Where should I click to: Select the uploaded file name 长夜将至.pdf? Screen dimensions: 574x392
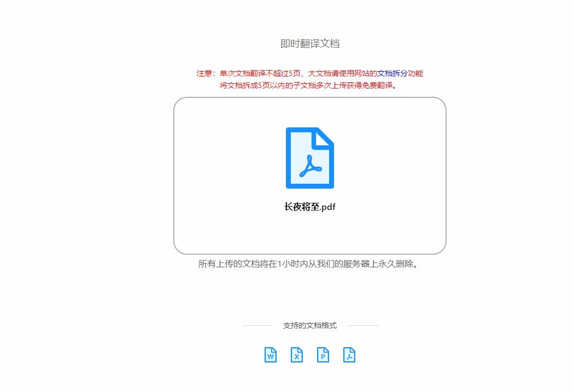[x=309, y=207]
